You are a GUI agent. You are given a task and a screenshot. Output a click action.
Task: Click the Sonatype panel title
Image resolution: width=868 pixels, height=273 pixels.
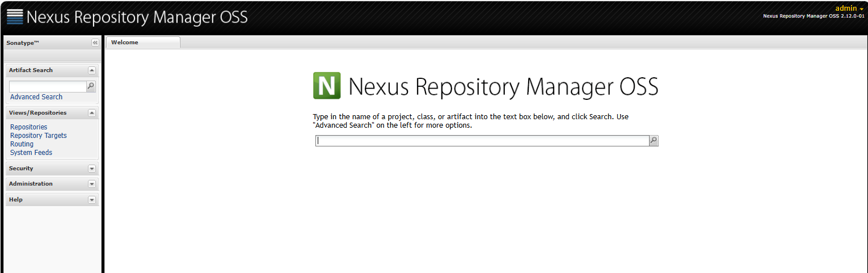(x=23, y=43)
